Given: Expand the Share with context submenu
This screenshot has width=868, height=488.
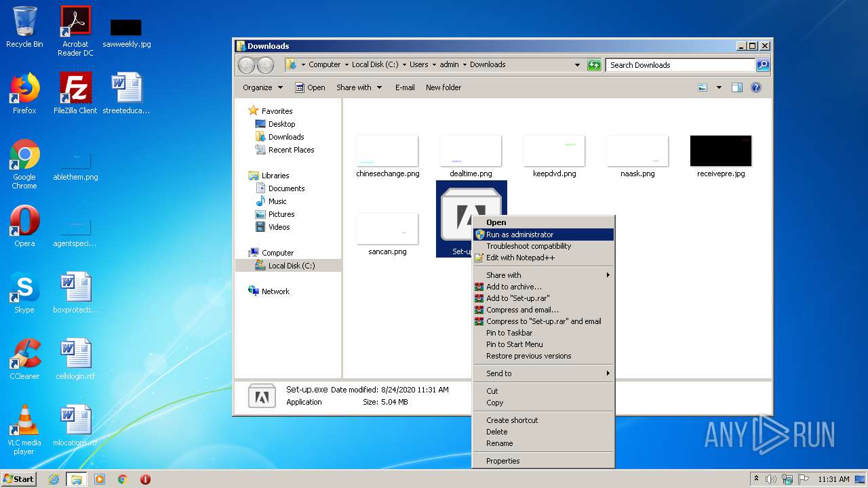Looking at the screenshot, I should point(543,275).
